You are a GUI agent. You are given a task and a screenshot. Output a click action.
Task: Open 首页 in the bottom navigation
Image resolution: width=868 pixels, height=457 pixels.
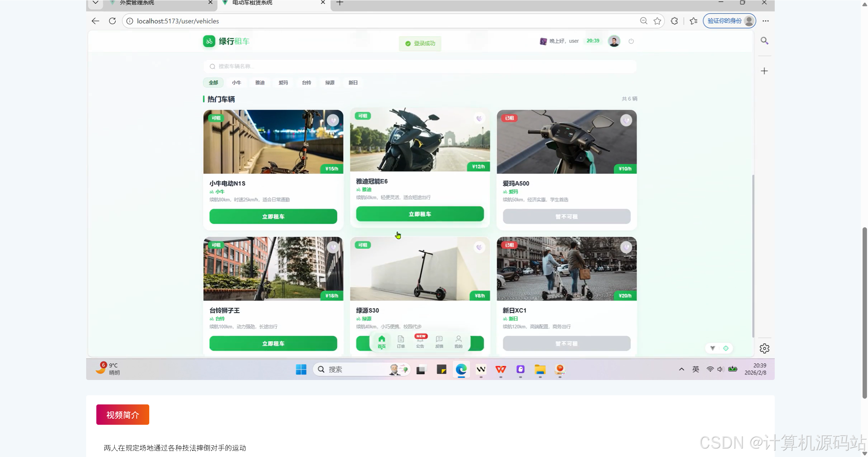coord(382,342)
